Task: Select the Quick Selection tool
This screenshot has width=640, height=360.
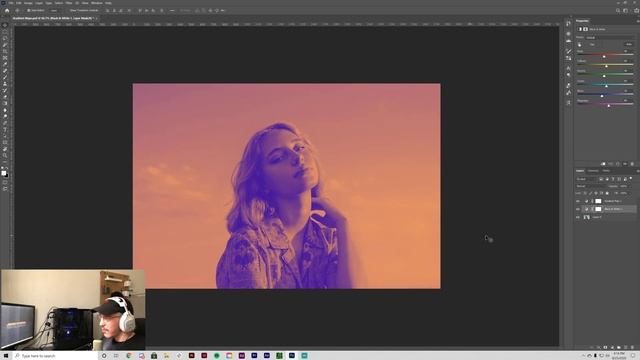Action: click(5, 44)
